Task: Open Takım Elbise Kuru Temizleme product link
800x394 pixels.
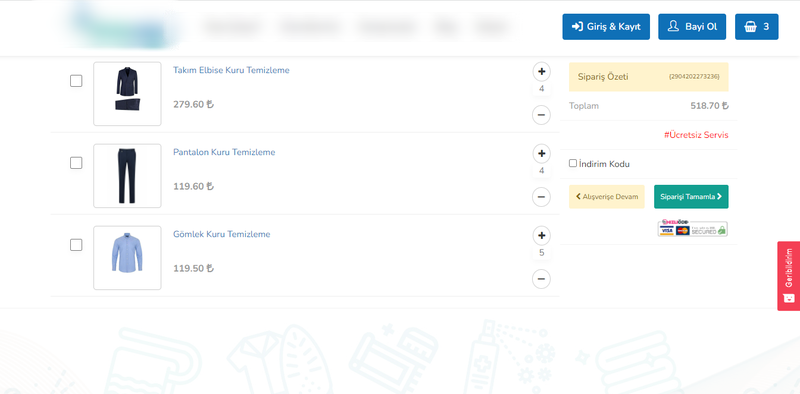Action: coord(231,70)
